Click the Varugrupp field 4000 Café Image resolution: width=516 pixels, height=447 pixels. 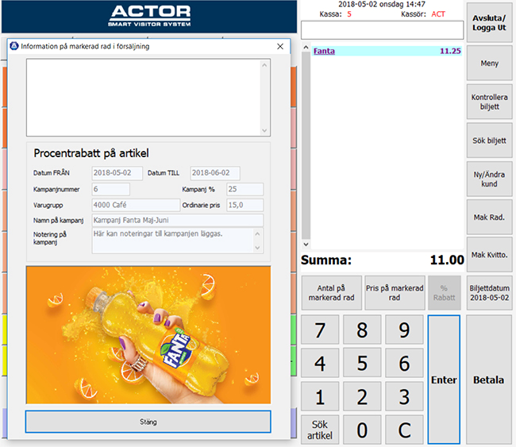[135, 205]
